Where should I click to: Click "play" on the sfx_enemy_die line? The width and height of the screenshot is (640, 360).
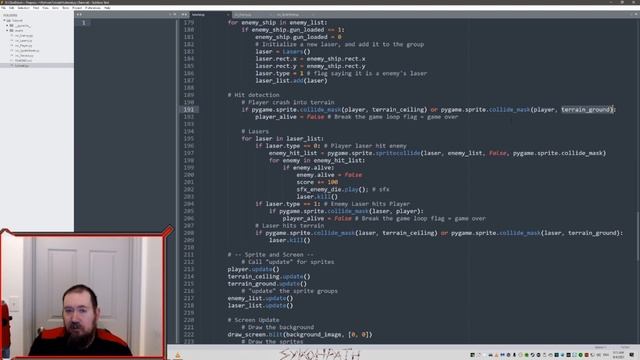point(351,189)
